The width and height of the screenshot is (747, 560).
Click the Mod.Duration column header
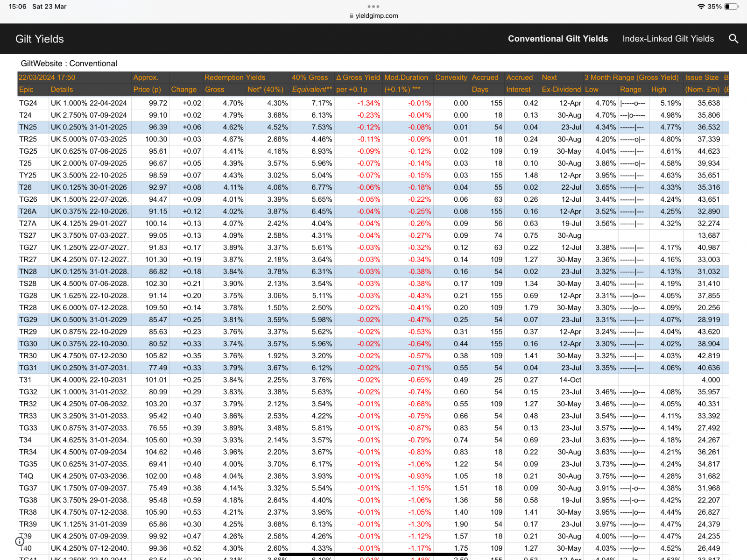406,77
